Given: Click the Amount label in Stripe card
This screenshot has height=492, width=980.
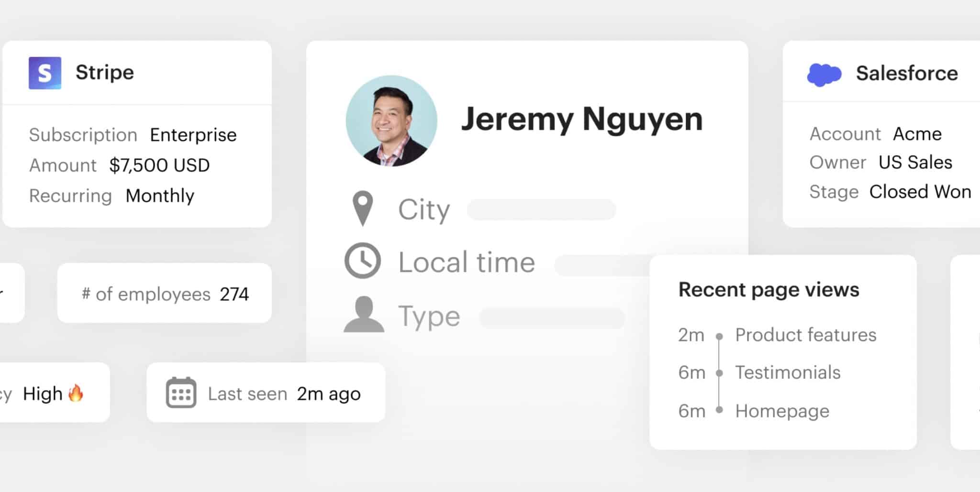Looking at the screenshot, I should pyautogui.click(x=63, y=165).
